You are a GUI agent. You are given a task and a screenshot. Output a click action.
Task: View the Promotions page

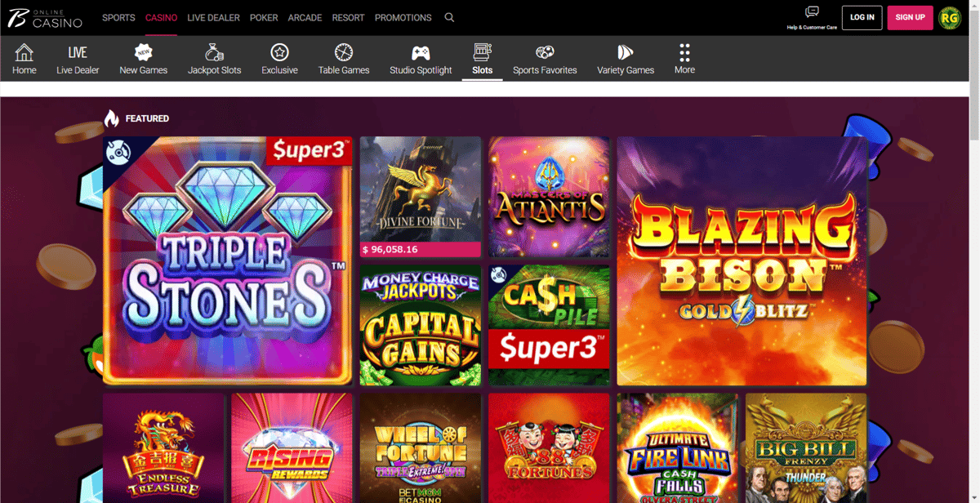coord(403,17)
